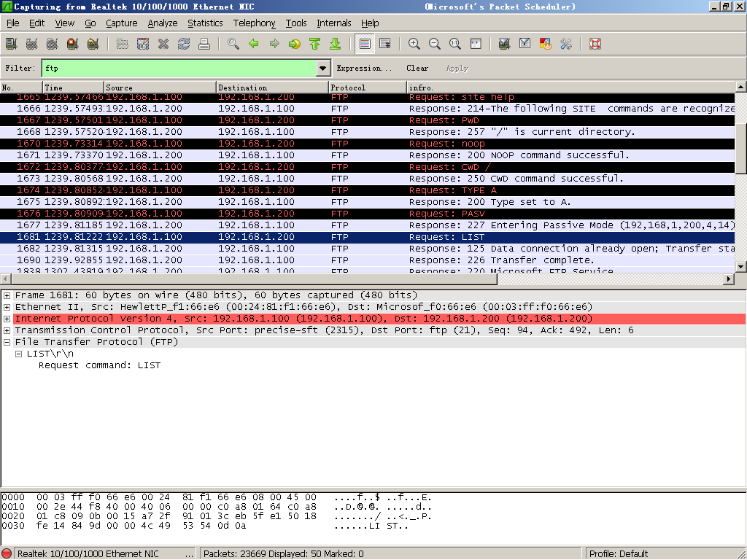Click the Expression... filter button

point(365,68)
